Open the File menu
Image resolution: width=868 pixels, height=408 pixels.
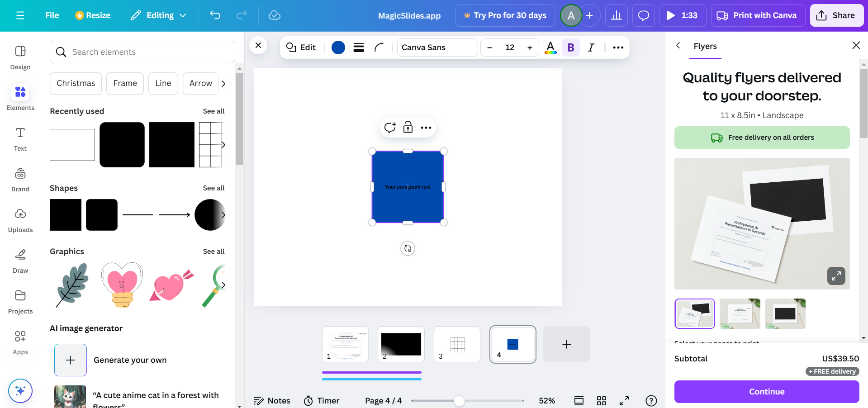52,15
